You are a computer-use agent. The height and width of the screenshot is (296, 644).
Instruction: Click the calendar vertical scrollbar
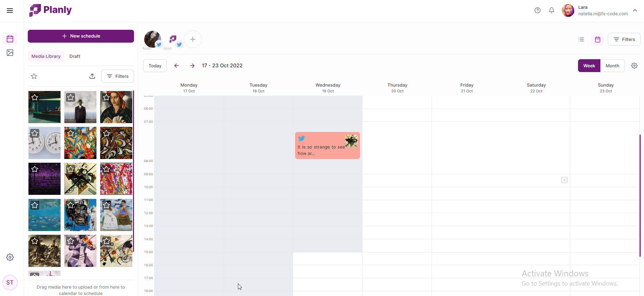[x=640, y=196]
